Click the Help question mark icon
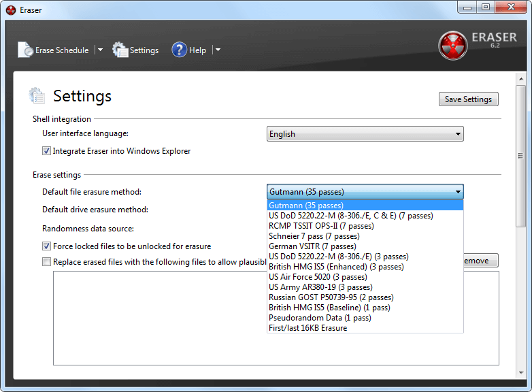532x392 pixels. coord(179,50)
